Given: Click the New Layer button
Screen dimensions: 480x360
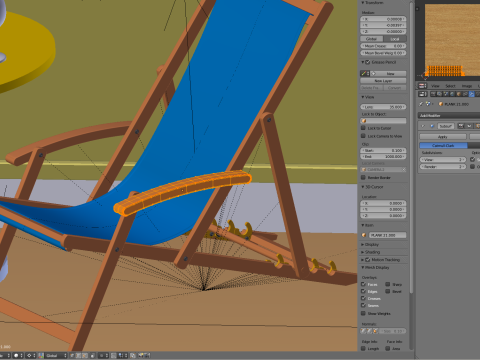Looking at the screenshot, I should (383, 81).
